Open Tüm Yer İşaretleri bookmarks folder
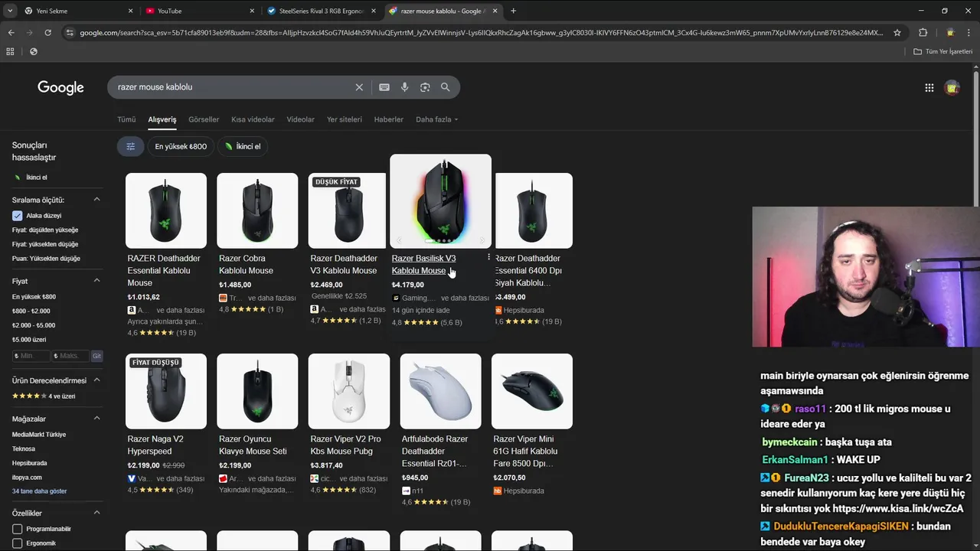The height and width of the screenshot is (551, 980). pos(943,51)
